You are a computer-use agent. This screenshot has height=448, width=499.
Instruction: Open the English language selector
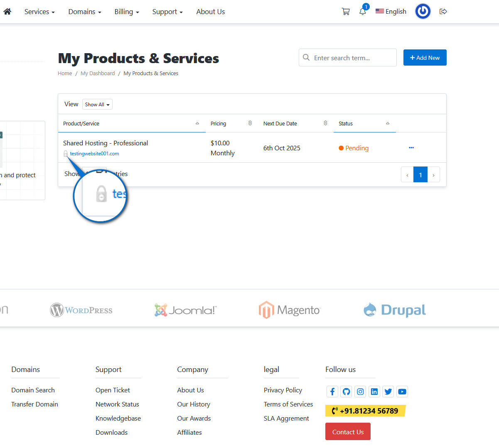tap(391, 12)
